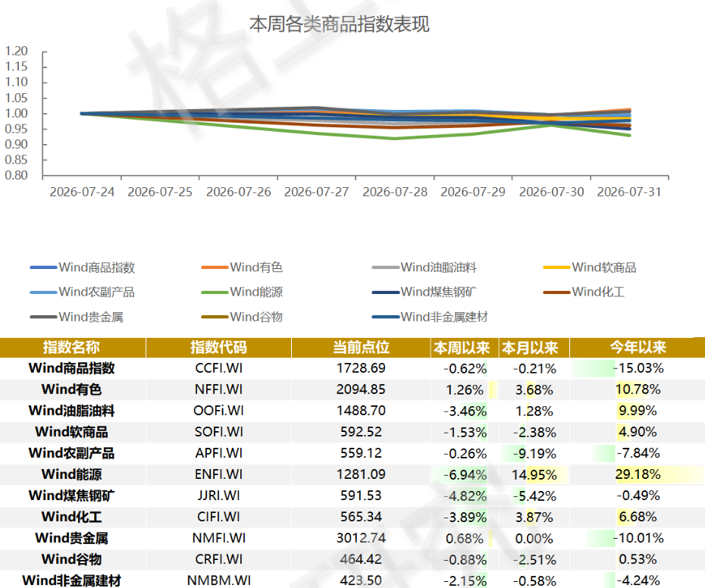The width and height of the screenshot is (705, 588).
Task: Click the 今年以来 column header
Action: [x=638, y=348]
